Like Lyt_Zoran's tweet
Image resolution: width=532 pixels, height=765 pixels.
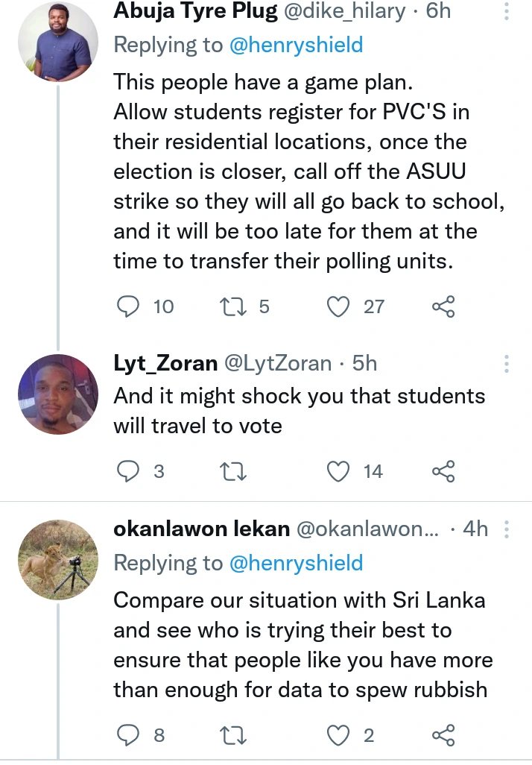tap(340, 470)
